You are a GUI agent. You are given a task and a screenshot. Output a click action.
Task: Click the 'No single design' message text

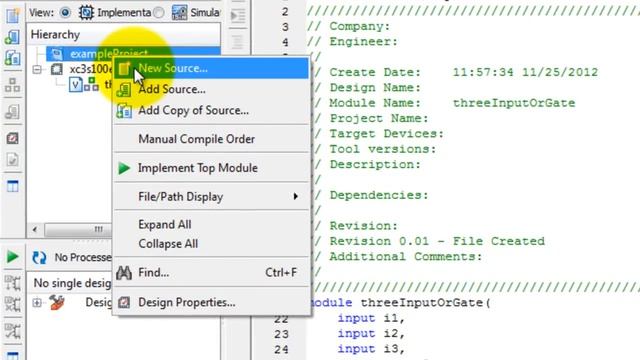tap(72, 283)
